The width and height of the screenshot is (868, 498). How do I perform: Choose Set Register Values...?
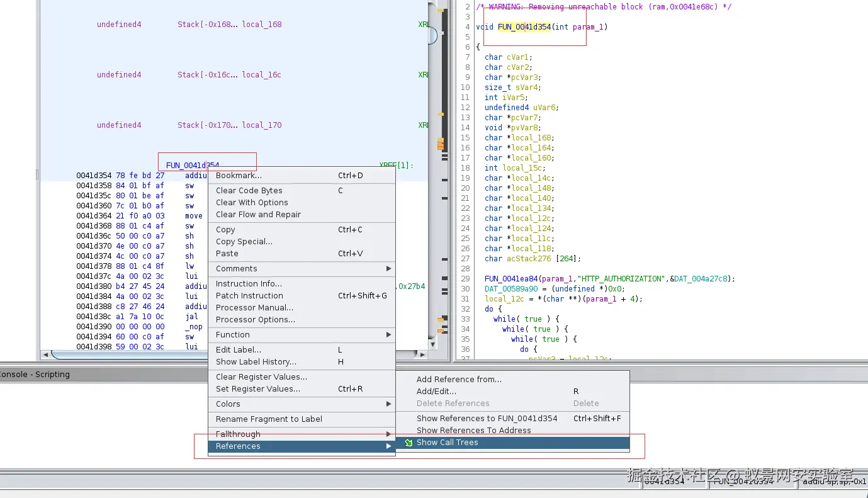[257, 389]
